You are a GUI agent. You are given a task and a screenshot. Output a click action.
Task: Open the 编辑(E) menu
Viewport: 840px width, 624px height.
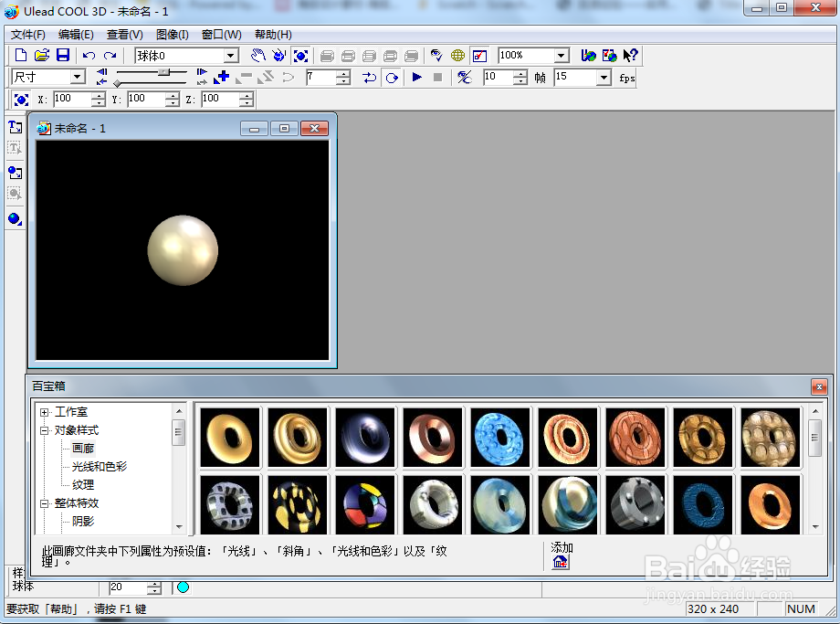(76, 35)
